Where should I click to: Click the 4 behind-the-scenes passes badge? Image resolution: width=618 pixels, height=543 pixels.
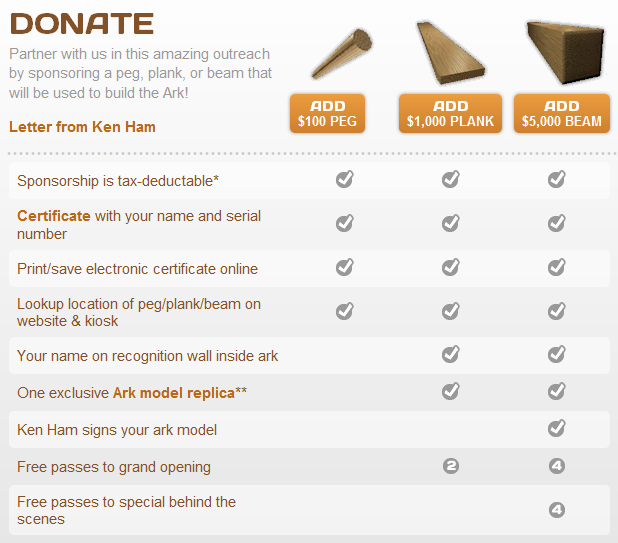pos(557,510)
